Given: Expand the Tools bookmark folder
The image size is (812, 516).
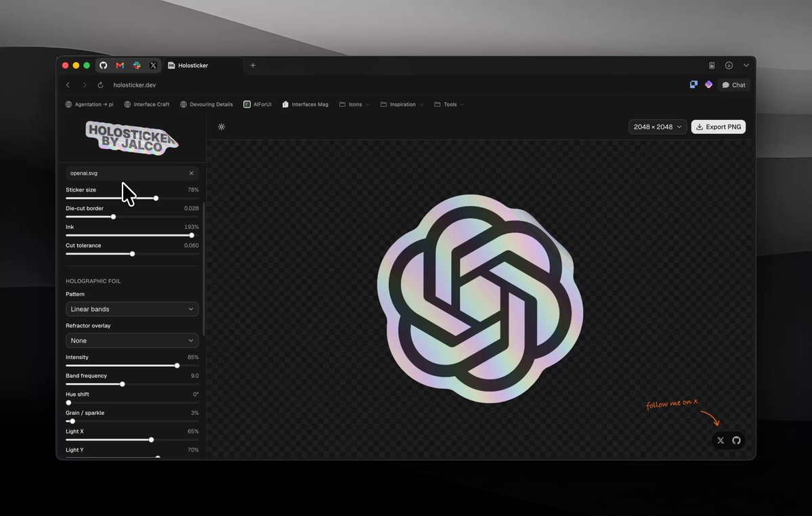Looking at the screenshot, I should 449,104.
